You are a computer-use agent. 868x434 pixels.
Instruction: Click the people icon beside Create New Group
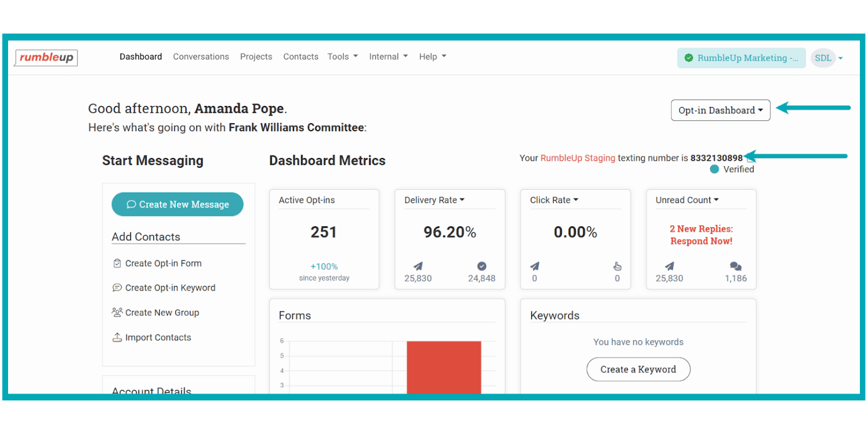pyautogui.click(x=117, y=312)
